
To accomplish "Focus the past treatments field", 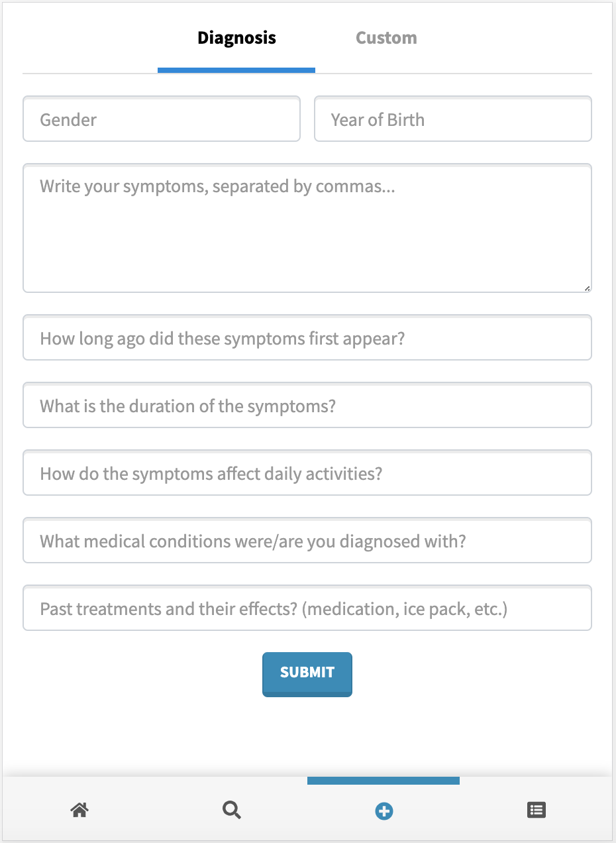I will (307, 608).
